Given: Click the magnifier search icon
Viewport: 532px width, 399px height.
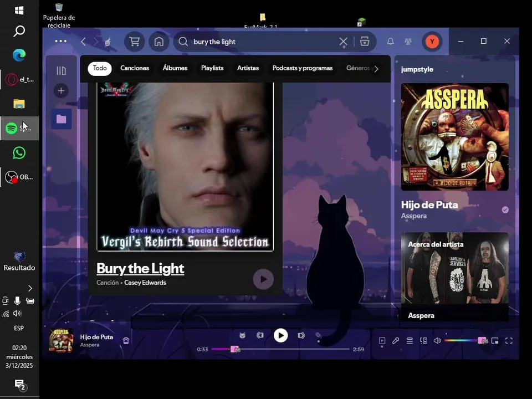Looking at the screenshot, I should click(183, 42).
